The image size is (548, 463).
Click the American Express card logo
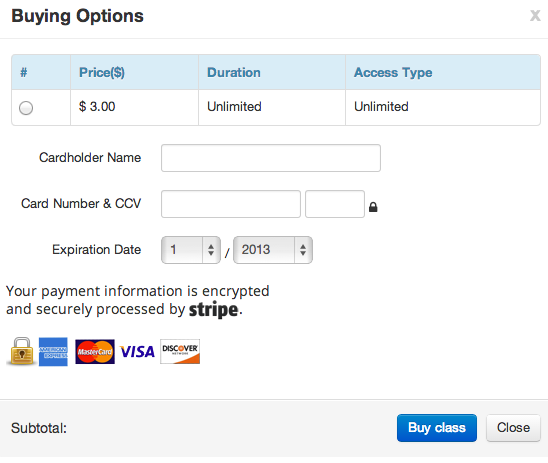(53, 352)
